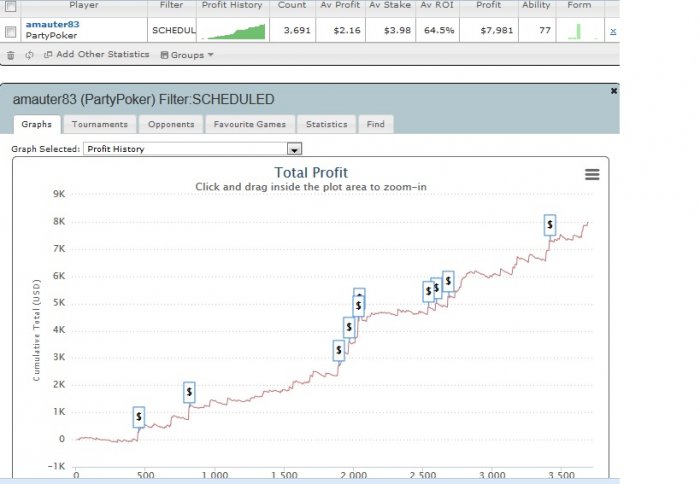700x484 pixels.
Task: Click the 3,691 count value
Action: pos(297,31)
